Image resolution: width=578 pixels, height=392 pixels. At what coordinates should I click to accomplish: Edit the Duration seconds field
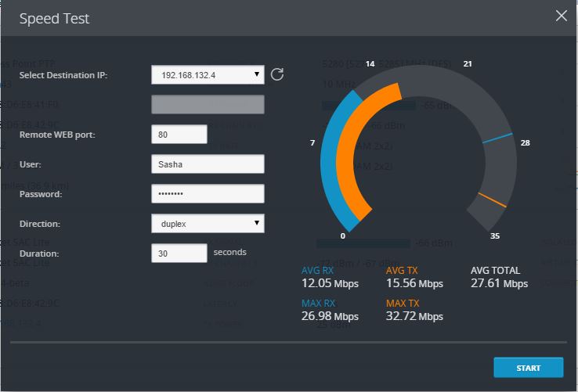179,253
